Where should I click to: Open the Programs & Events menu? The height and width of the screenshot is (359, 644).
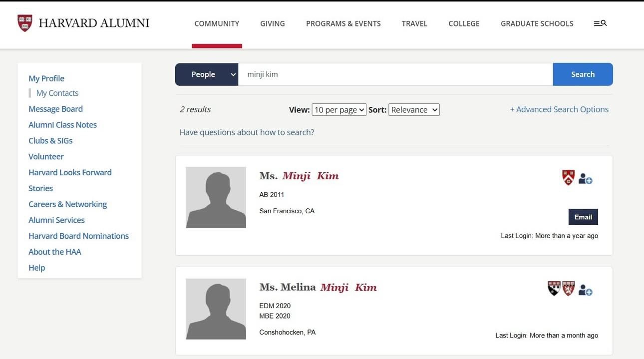(x=343, y=23)
